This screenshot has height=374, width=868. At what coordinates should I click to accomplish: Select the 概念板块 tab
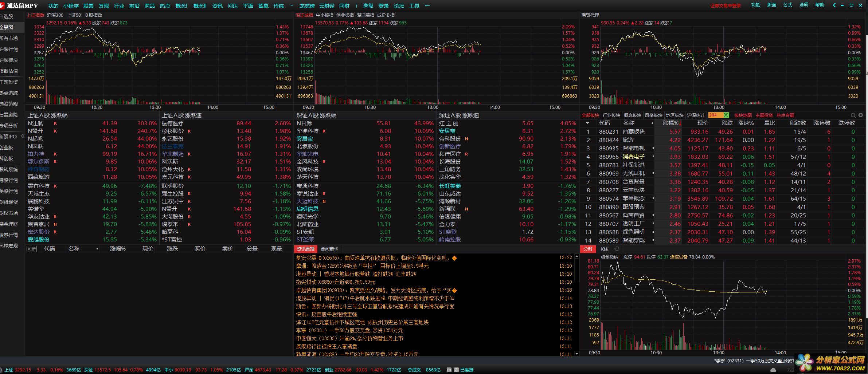click(633, 115)
